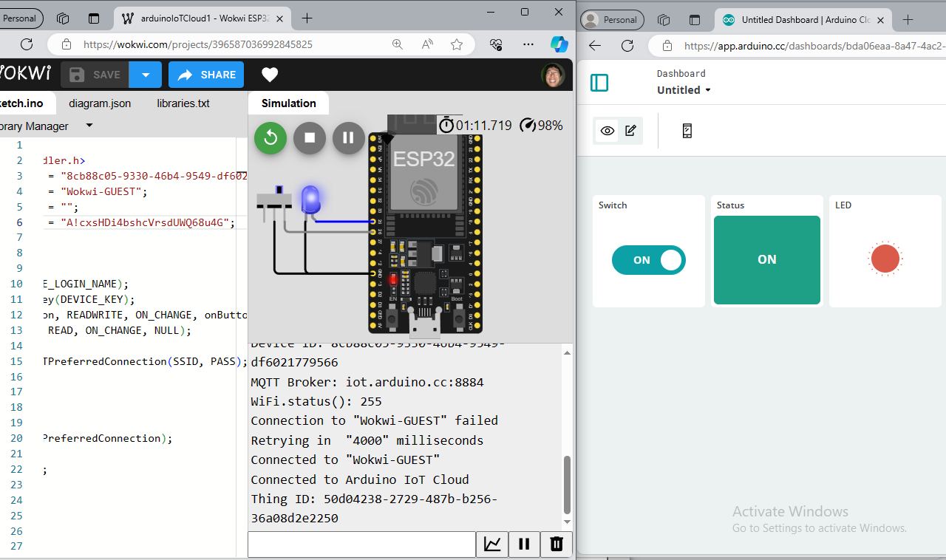This screenshot has width=946, height=560.
Task: Select the Untitled Dashboard browser tab
Action: pos(804,20)
